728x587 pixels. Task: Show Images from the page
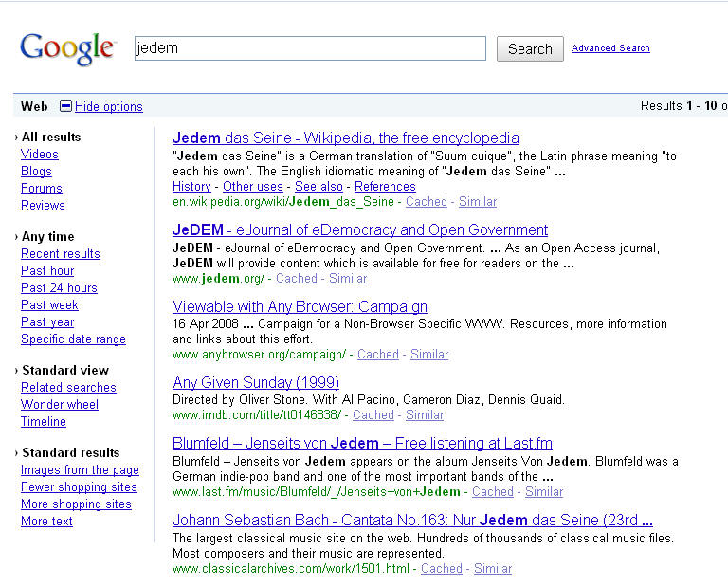[80, 470]
